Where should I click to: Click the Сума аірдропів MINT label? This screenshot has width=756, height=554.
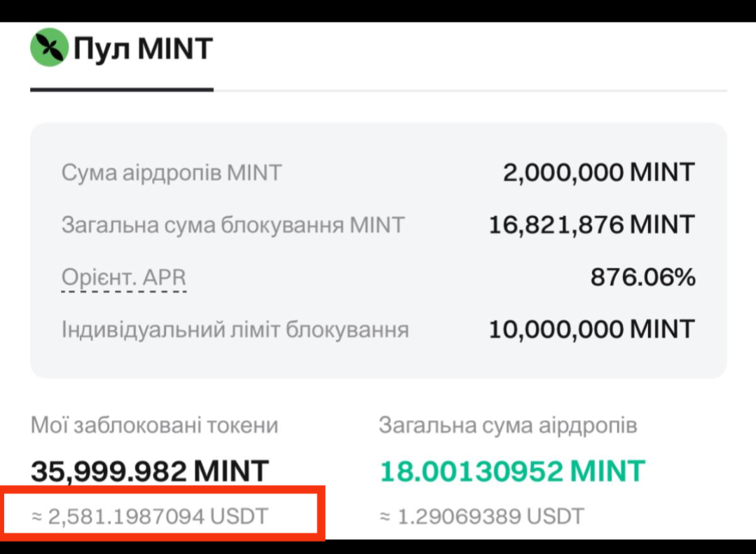[x=171, y=173]
